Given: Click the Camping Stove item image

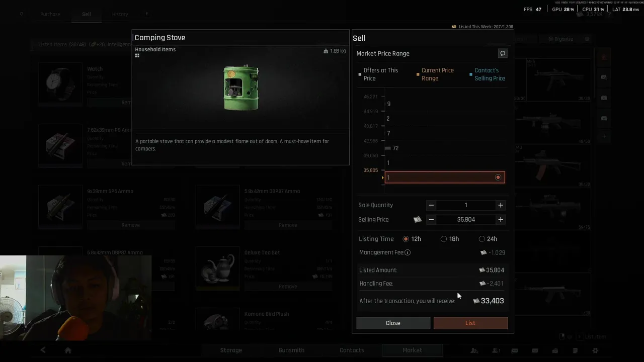Looking at the screenshot, I should (241, 87).
